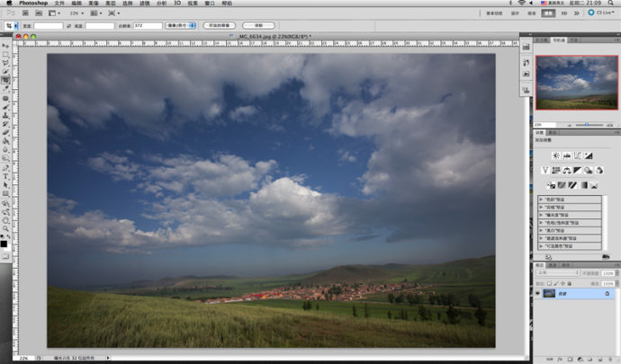Select the Eyedropper tool
The width and height of the screenshot is (621, 364).
coord(5,89)
